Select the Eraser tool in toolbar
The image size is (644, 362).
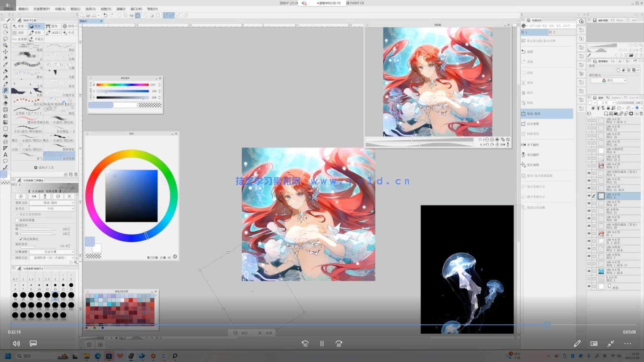tap(5, 103)
